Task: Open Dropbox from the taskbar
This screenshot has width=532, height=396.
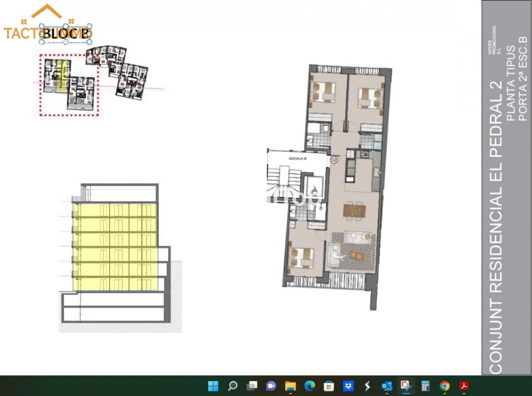Action: [348, 386]
